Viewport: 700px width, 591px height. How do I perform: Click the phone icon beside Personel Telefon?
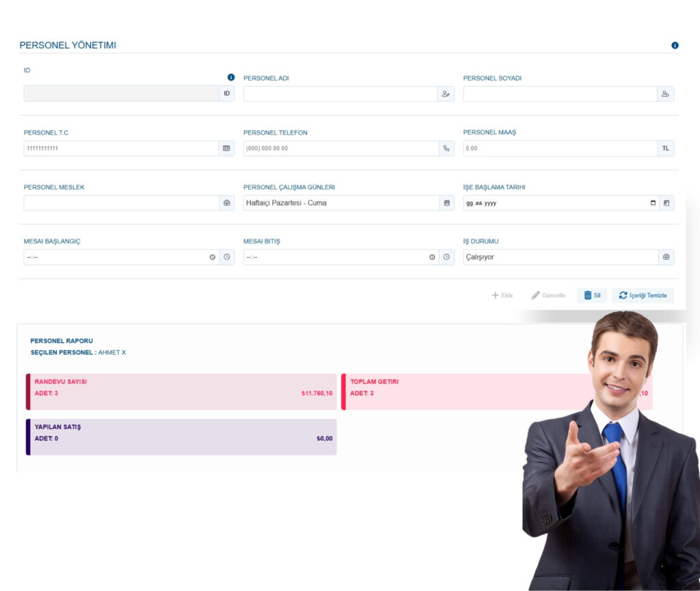click(x=446, y=148)
